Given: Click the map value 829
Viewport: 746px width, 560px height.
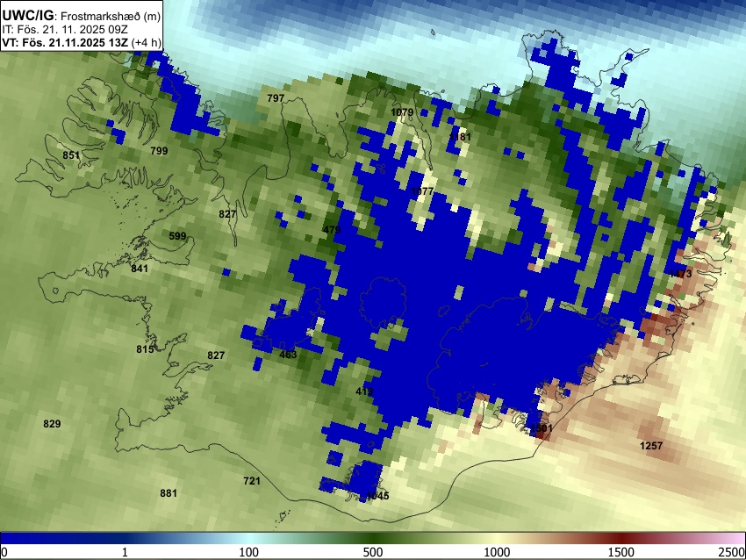Looking at the screenshot, I should coord(52,424).
